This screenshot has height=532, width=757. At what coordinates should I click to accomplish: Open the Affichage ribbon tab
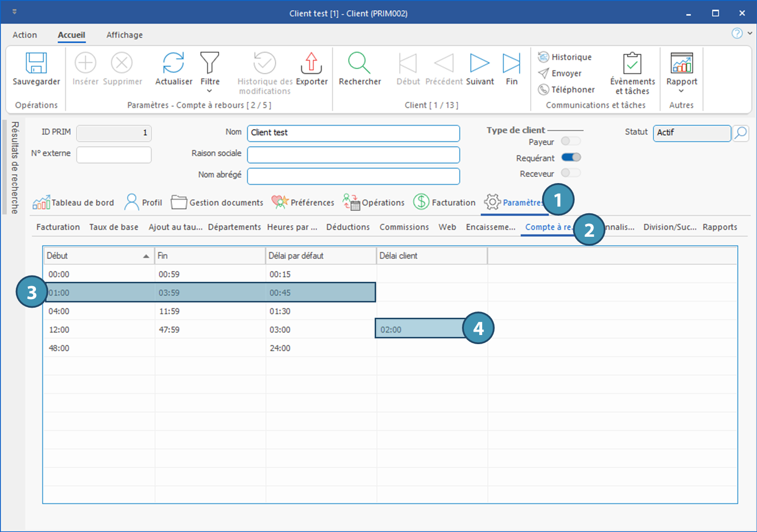pos(124,35)
